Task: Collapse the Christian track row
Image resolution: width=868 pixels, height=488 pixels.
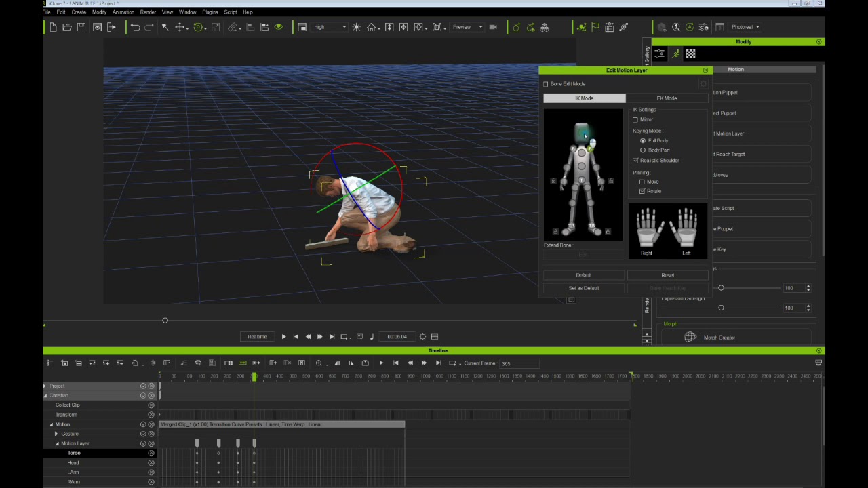Action: pos(45,395)
